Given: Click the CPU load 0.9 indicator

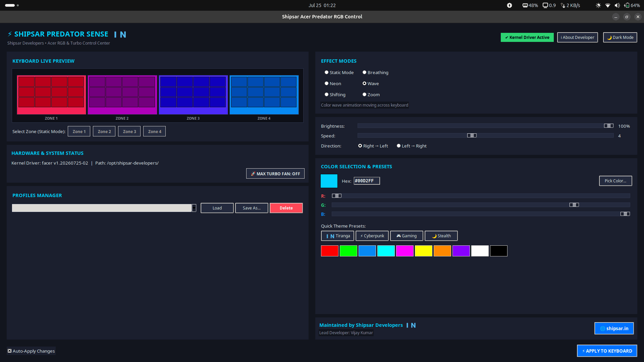Looking at the screenshot, I should tap(549, 5).
